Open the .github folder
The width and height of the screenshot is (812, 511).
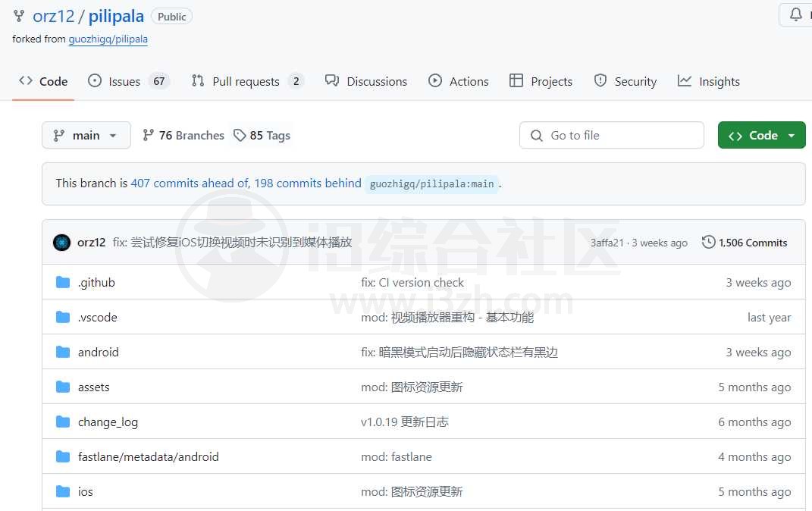(97, 282)
